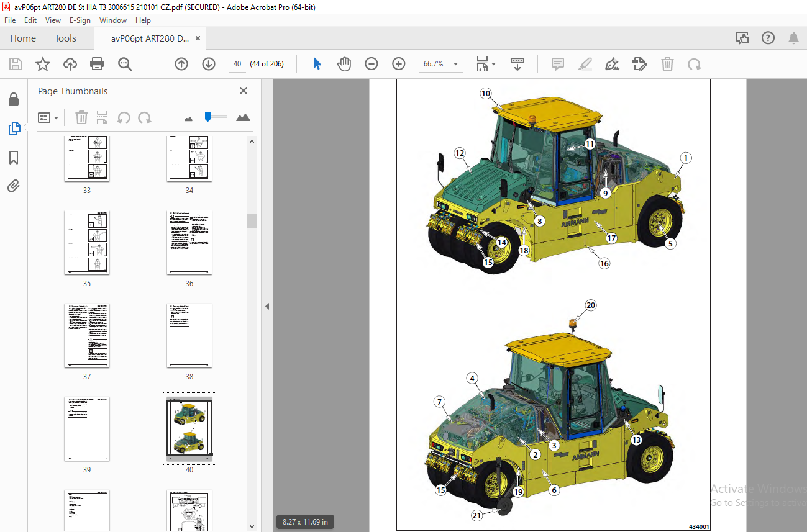The height and width of the screenshot is (532, 807).
Task: Open the lock security panel icon
Action: pyautogui.click(x=13, y=99)
